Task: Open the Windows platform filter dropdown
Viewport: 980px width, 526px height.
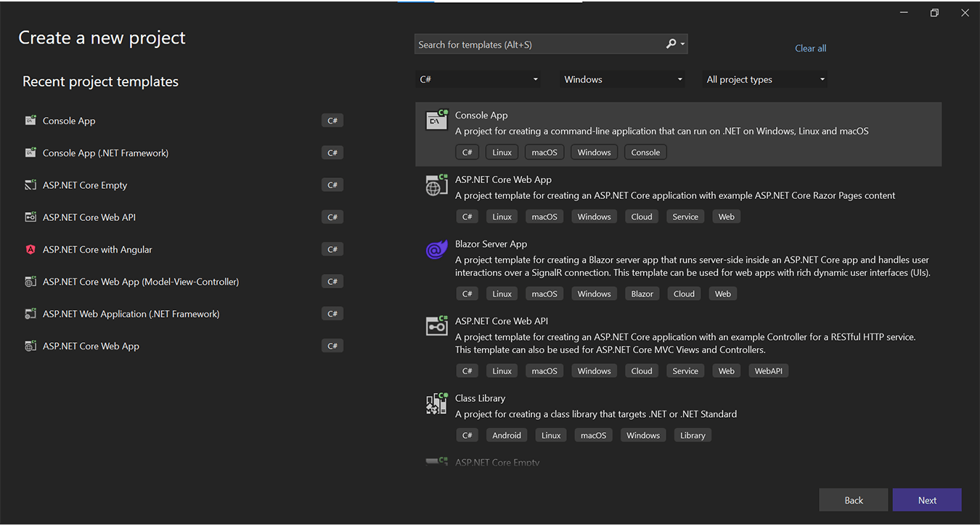Action: click(x=623, y=79)
